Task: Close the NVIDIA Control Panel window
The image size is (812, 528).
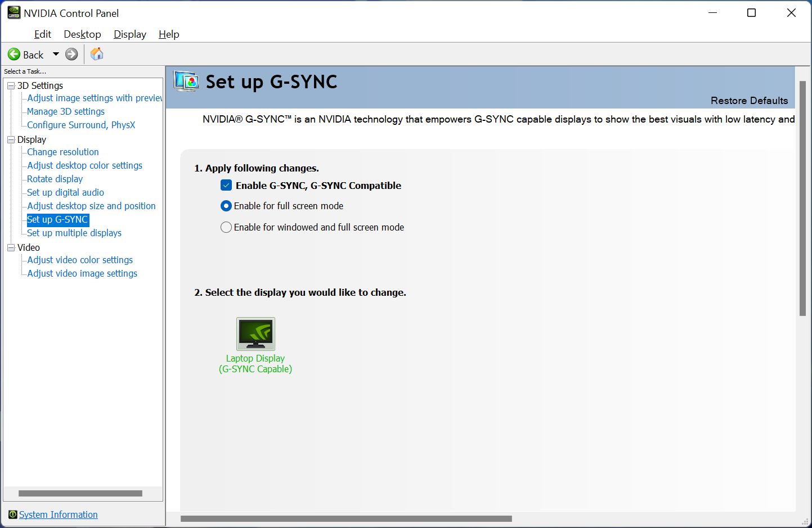Action: (x=791, y=12)
